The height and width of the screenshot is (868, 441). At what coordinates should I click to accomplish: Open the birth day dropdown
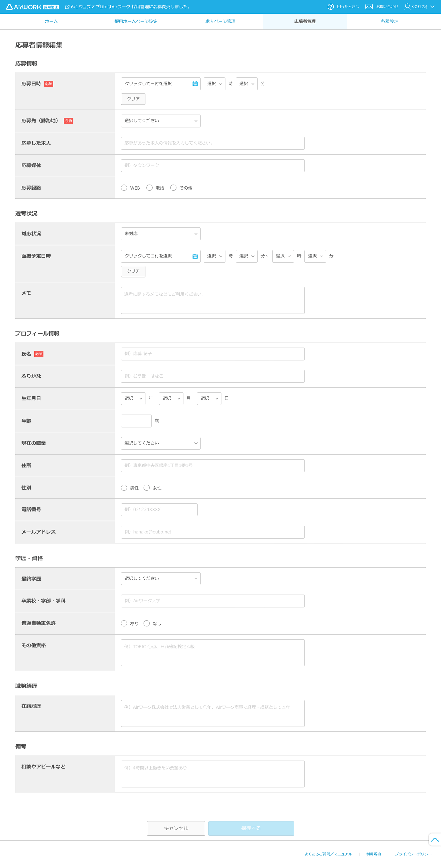(x=209, y=399)
